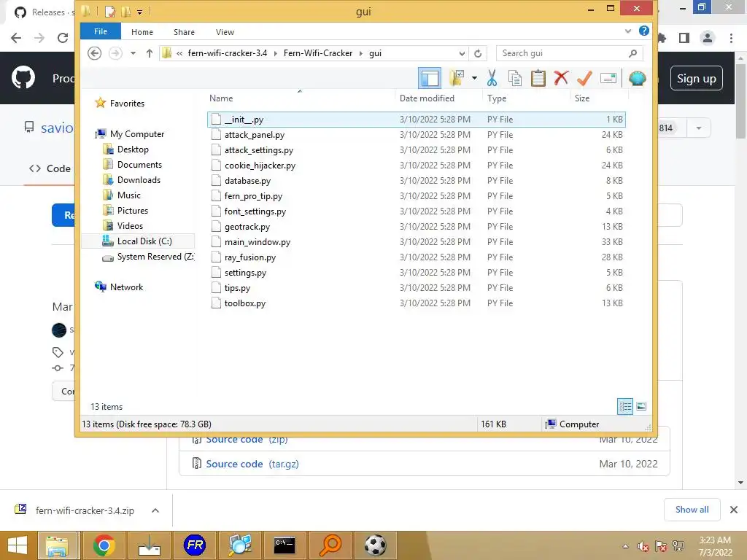Image resolution: width=747 pixels, height=560 pixels.
Task: Open recent locations dropdown arrow
Action: tap(133, 53)
